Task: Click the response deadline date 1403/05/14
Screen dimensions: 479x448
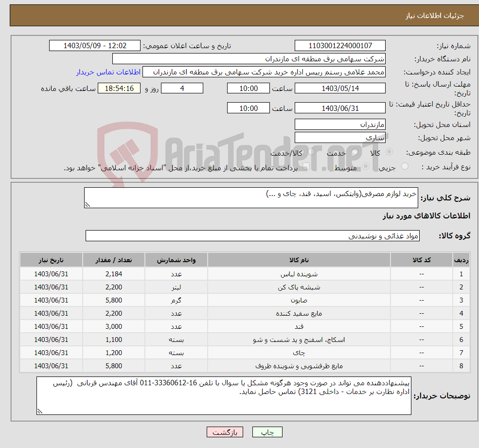Action: (340, 89)
